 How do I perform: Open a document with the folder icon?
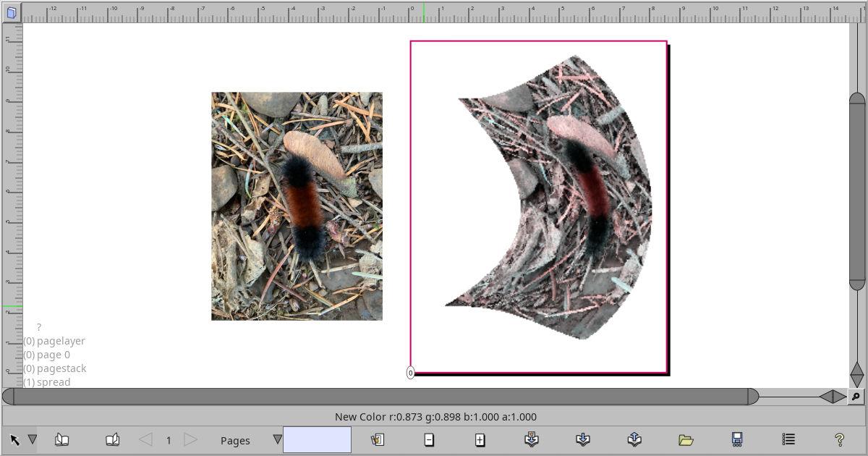point(686,439)
